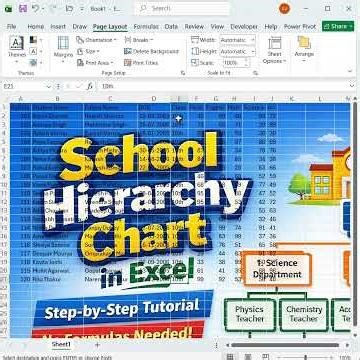This screenshot has height=360, width=360.
Task: Switch to the Draw tab
Action: point(80,26)
